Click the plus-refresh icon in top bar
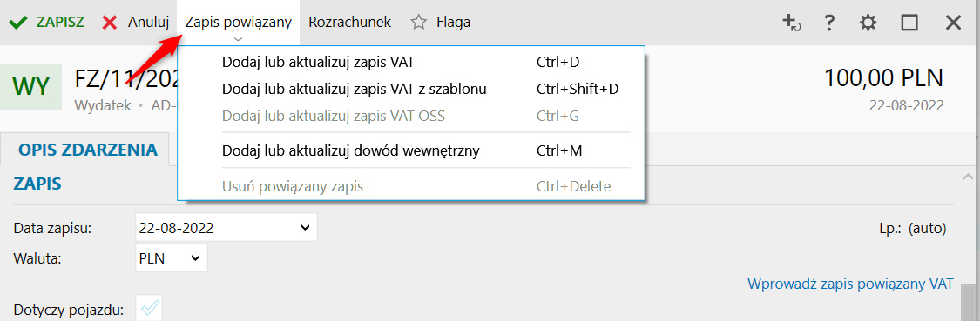Image resolution: width=980 pixels, height=321 pixels. click(792, 23)
